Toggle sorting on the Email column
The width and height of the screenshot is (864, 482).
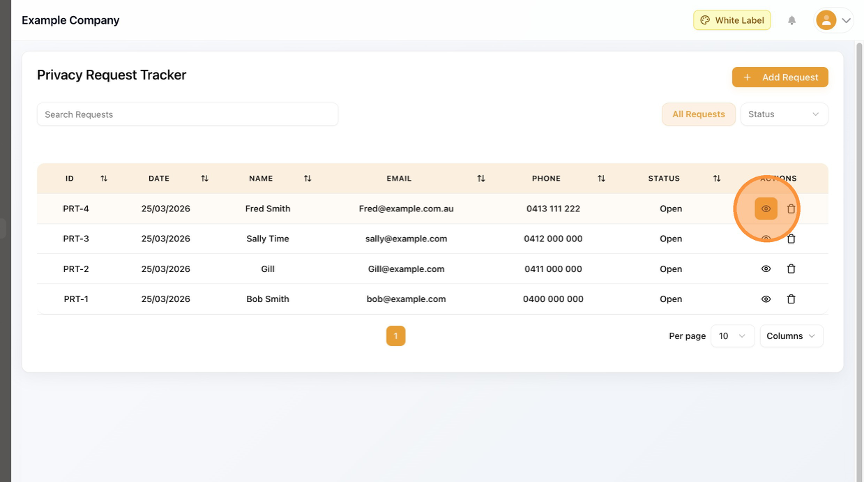(481, 179)
